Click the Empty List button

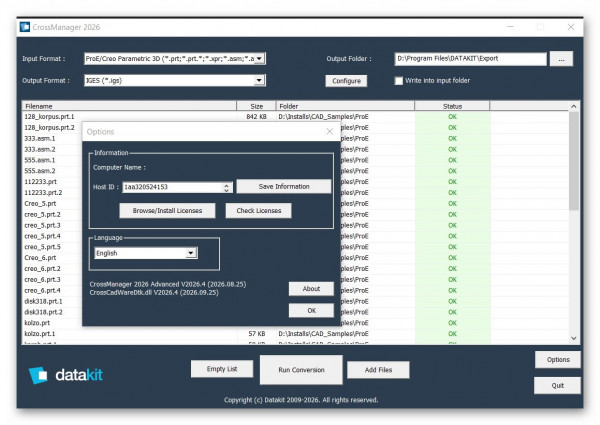point(222,369)
